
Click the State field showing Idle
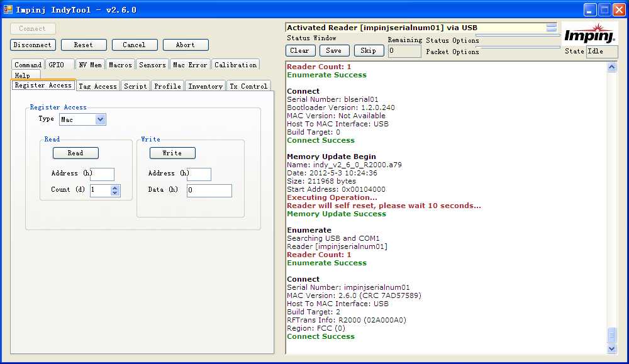602,52
